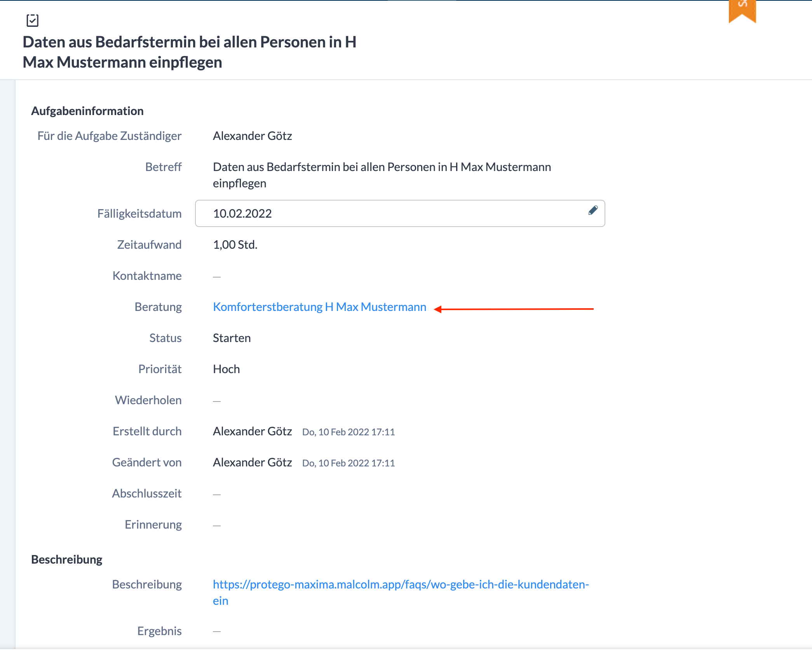Image resolution: width=812 pixels, height=653 pixels.
Task: Click the owner value in Für die Aufgabe Zuständiger
Action: click(x=252, y=136)
